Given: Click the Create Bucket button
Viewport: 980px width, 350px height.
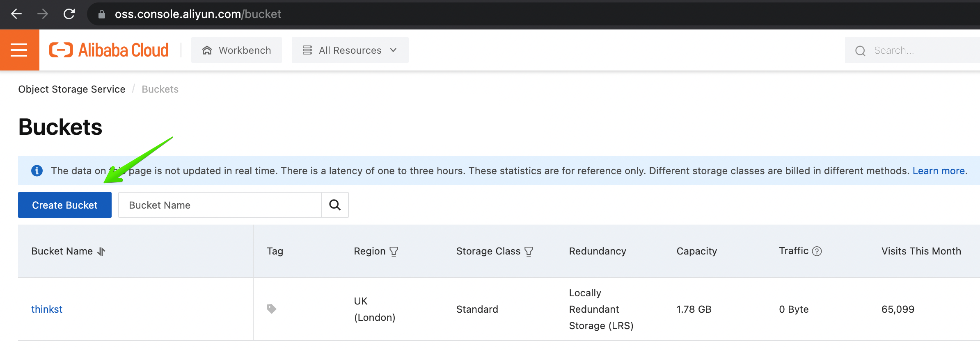Looking at the screenshot, I should [65, 205].
